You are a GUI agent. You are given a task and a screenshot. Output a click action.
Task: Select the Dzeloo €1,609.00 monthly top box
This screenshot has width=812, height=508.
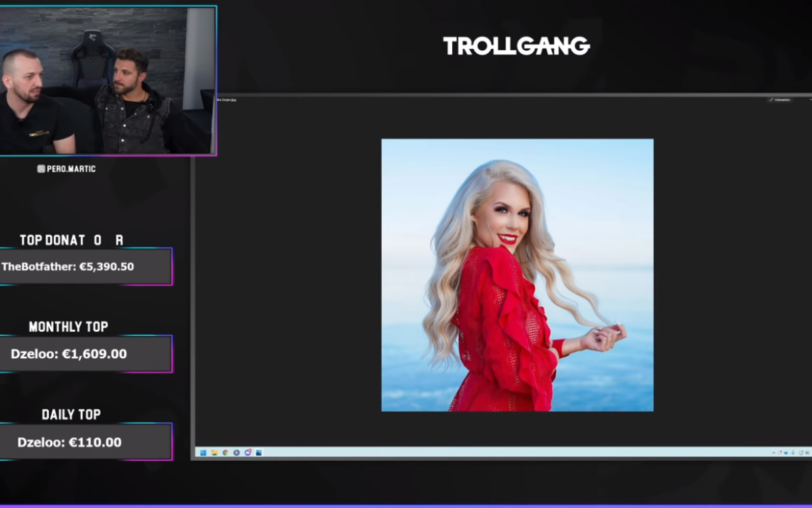click(85, 354)
